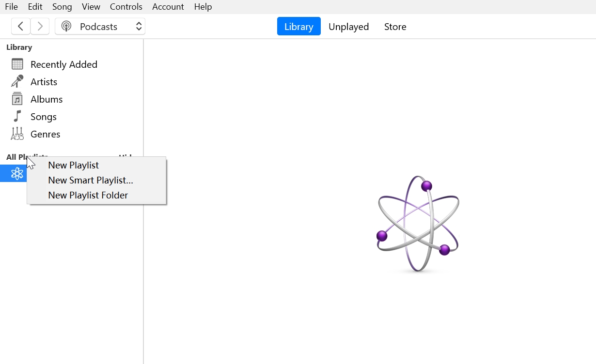Select the atom playlist icon in sidebar
This screenshot has width=596, height=364.
click(x=17, y=174)
